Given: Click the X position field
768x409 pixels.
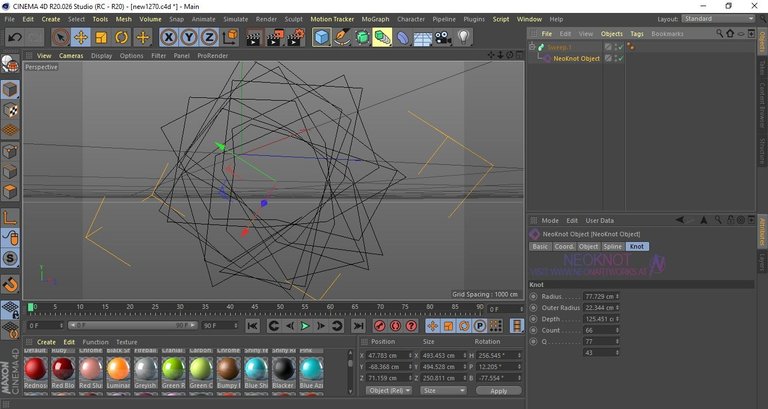Looking at the screenshot, I should point(388,355).
